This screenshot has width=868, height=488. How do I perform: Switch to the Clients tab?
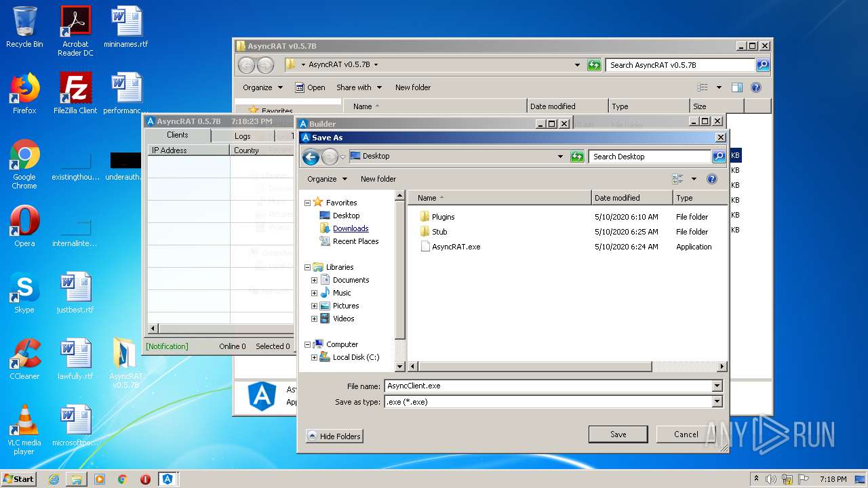click(x=178, y=135)
